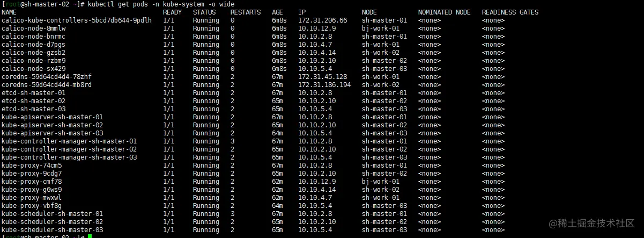644x238 pixels.
Task: Select kube-scheduler-sh-master-03 pod name
Action: point(53,230)
